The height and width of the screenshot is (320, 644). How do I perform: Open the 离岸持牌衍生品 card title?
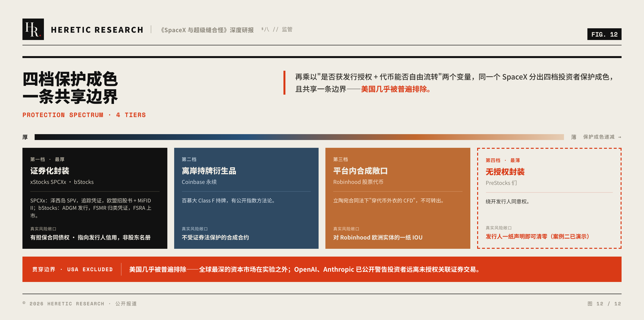[x=209, y=171]
